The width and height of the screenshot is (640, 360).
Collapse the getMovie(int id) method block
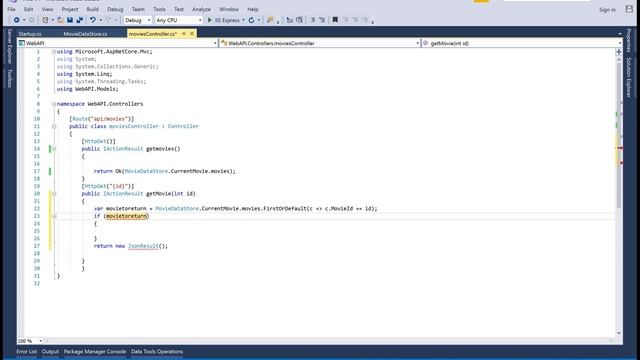[54, 194]
